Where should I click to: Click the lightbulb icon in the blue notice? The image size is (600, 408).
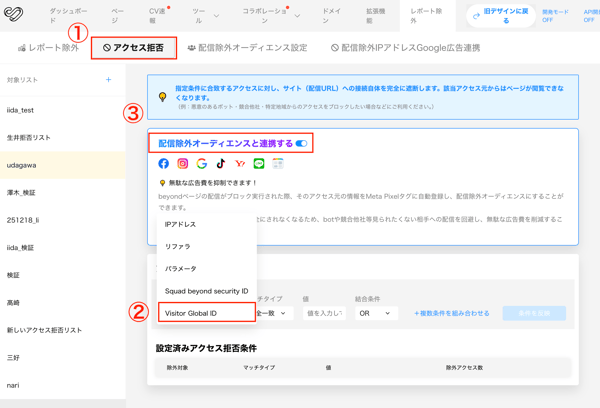point(163,96)
